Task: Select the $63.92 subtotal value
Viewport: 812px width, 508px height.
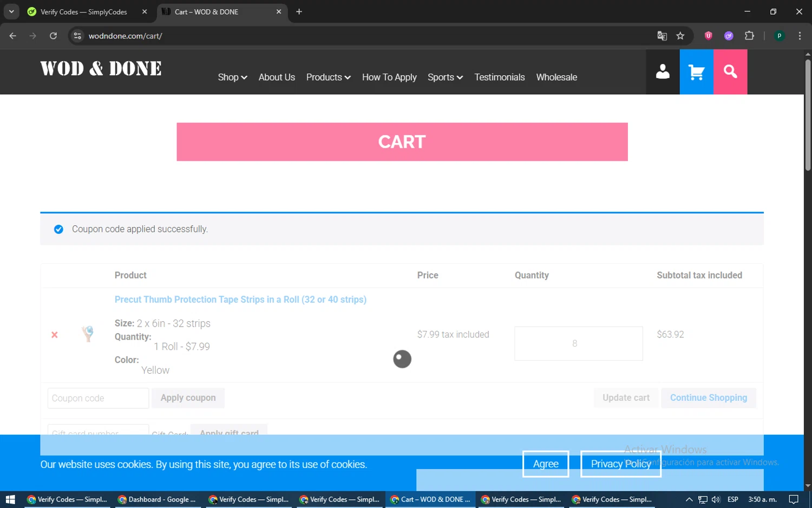Action: [x=670, y=335]
